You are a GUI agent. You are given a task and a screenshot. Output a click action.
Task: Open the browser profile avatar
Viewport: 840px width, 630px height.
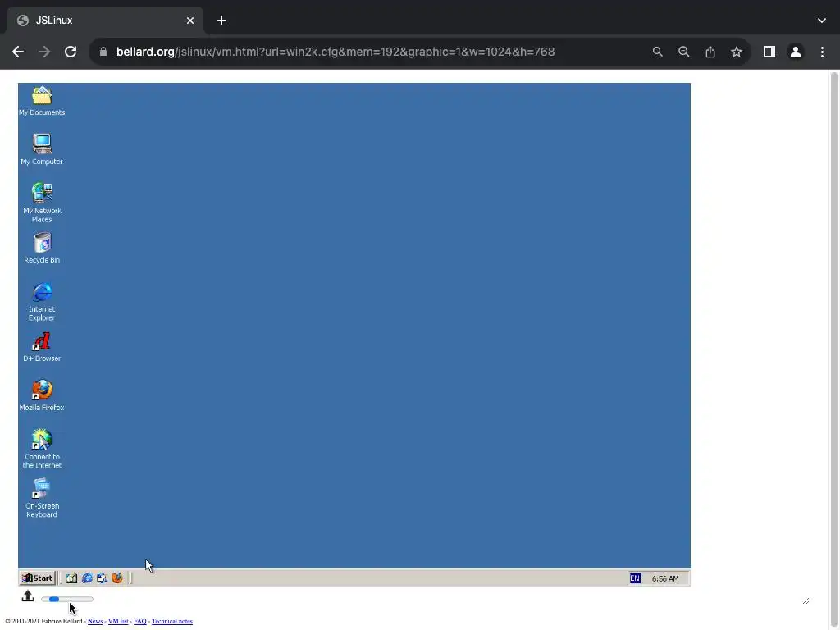(x=796, y=52)
